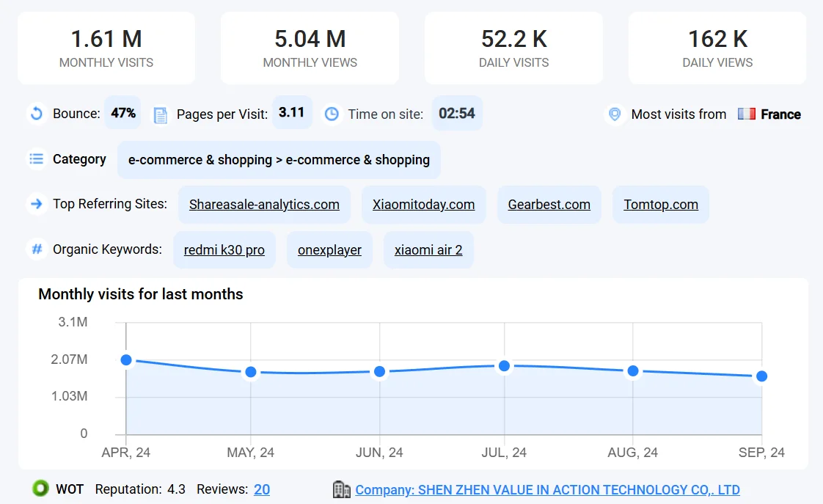
Task: Open the Xiaomitoday.com referring site
Action: click(x=423, y=205)
